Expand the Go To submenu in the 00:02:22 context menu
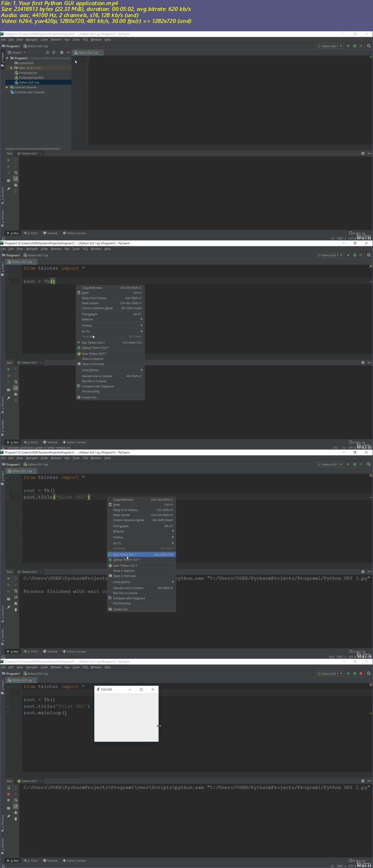The height and width of the screenshot is (868, 373). pos(110,331)
